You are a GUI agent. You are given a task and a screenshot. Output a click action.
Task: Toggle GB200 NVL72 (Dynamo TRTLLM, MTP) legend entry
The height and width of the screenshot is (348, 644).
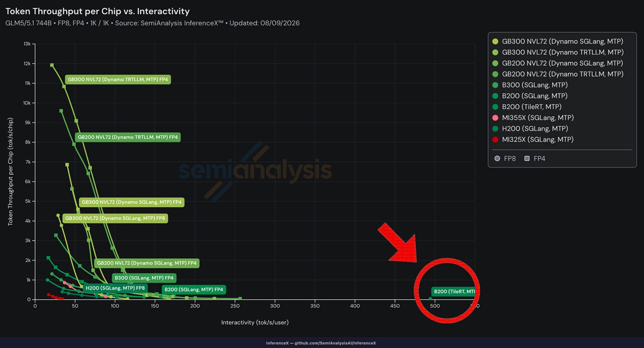point(558,74)
